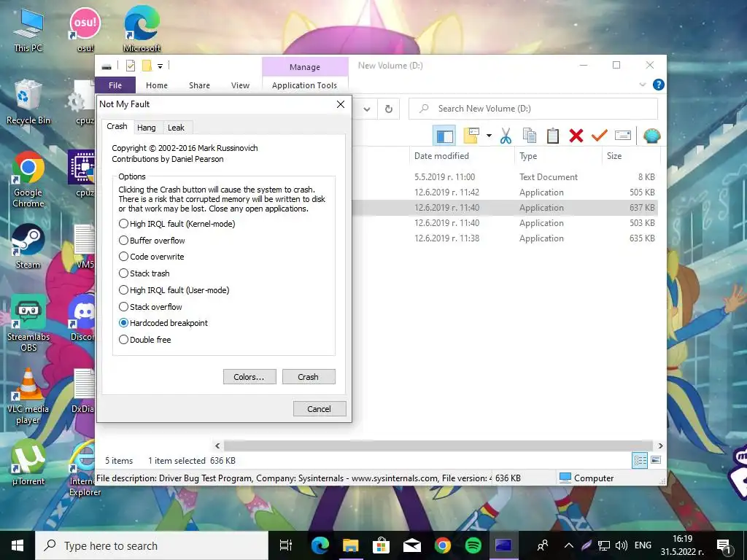The image size is (747, 560).
Task: Click the Windows taskbar search box
Action: click(x=152, y=545)
